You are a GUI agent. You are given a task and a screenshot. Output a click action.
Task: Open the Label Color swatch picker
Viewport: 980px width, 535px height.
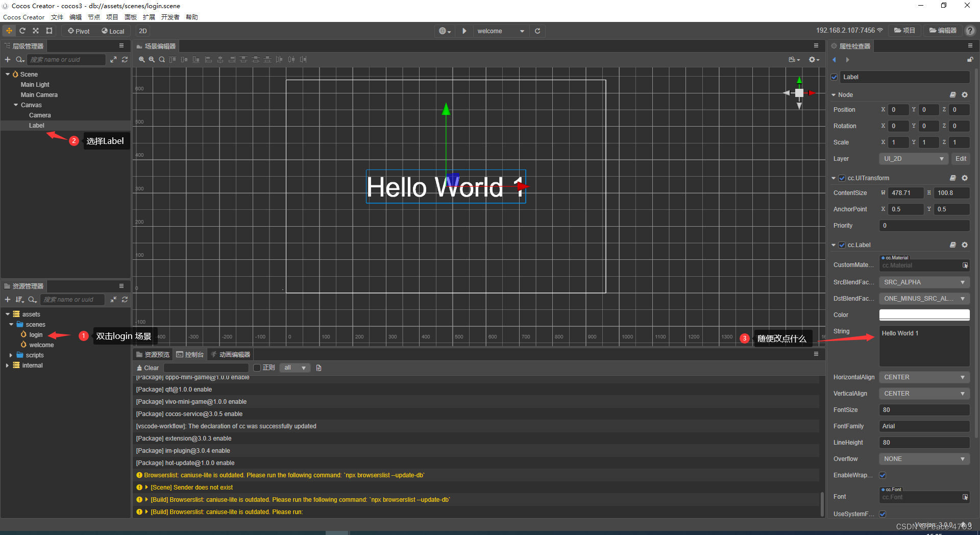click(x=924, y=315)
